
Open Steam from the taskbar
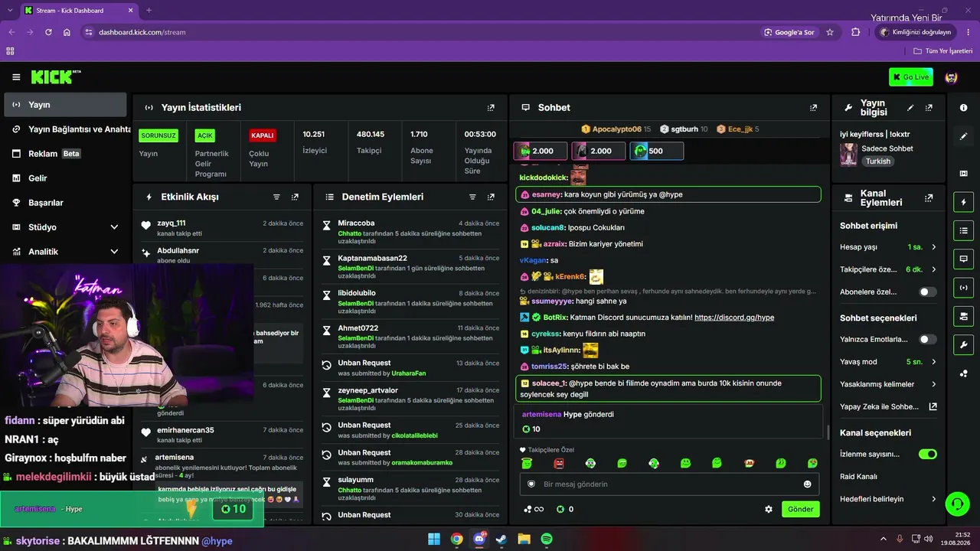[x=502, y=540]
